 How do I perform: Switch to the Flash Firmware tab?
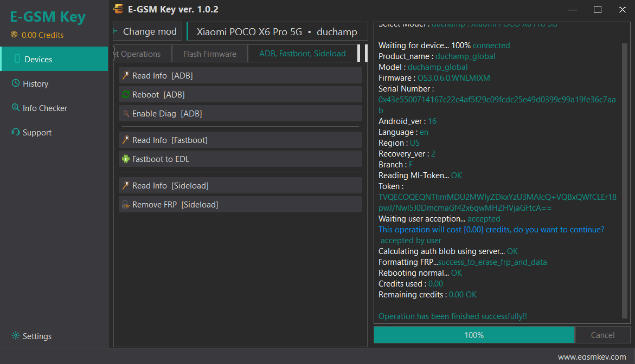[210, 54]
